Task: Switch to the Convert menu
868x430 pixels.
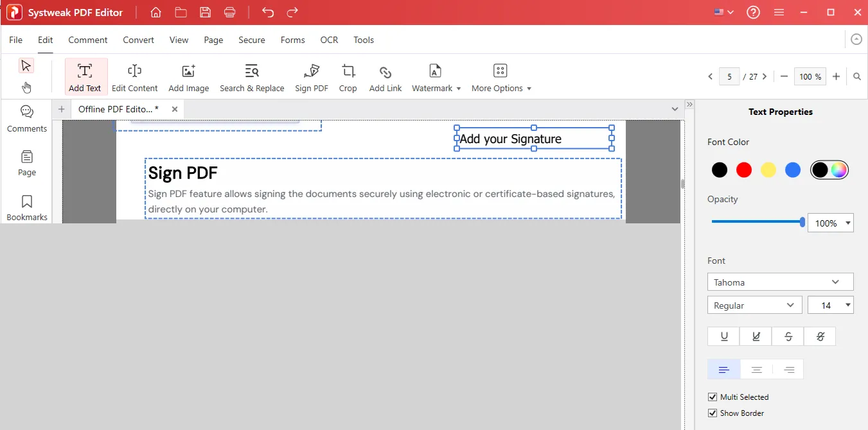Action: point(138,40)
